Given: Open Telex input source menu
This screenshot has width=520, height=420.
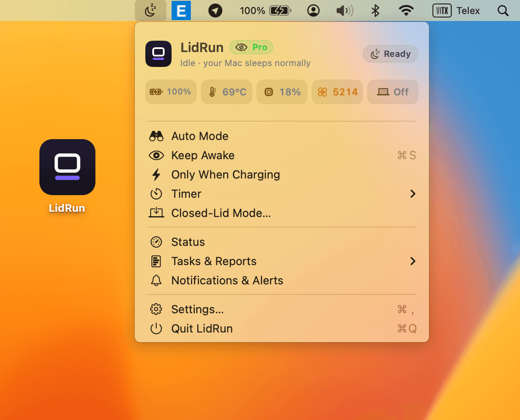Looking at the screenshot, I should [456, 10].
